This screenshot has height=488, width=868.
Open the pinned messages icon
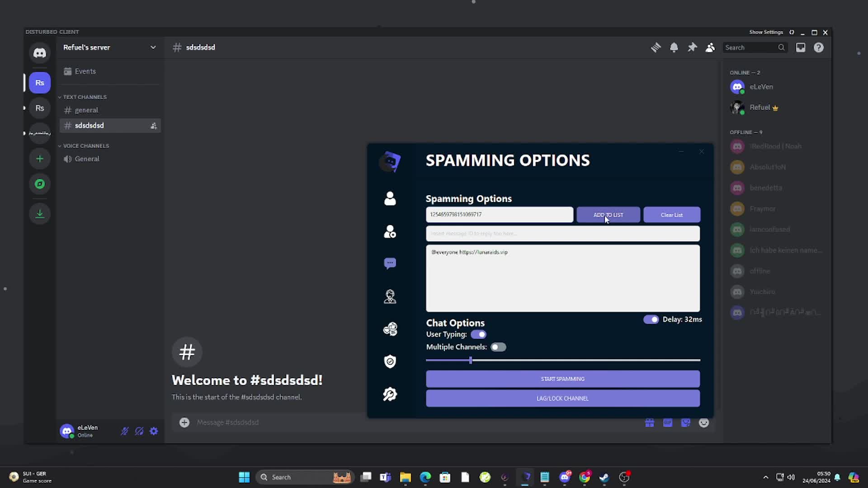(x=692, y=47)
